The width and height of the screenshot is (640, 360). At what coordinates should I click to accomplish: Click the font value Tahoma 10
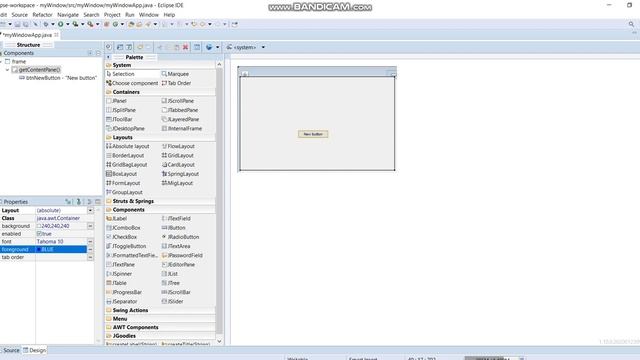50,242
